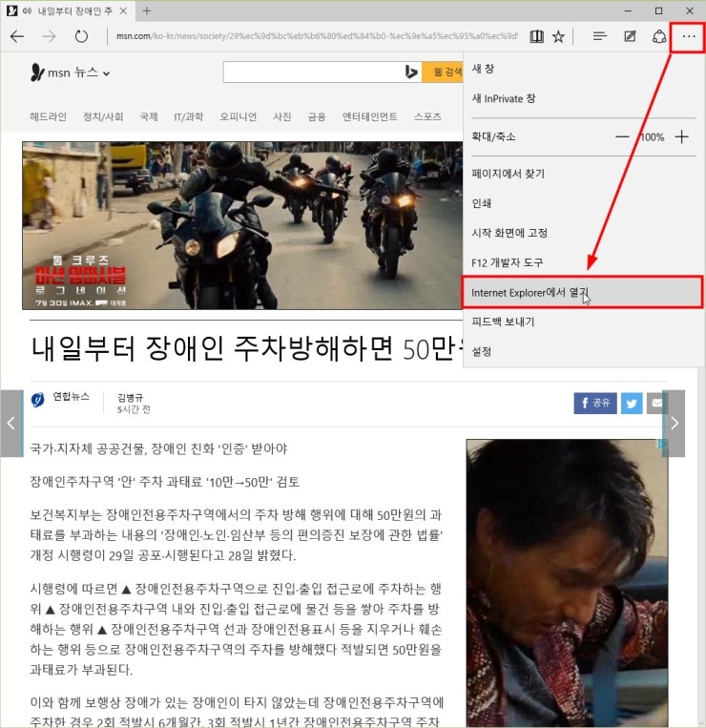Click the 연합뉴스 source logo
The width and height of the screenshot is (706, 728).
pyautogui.click(x=37, y=399)
